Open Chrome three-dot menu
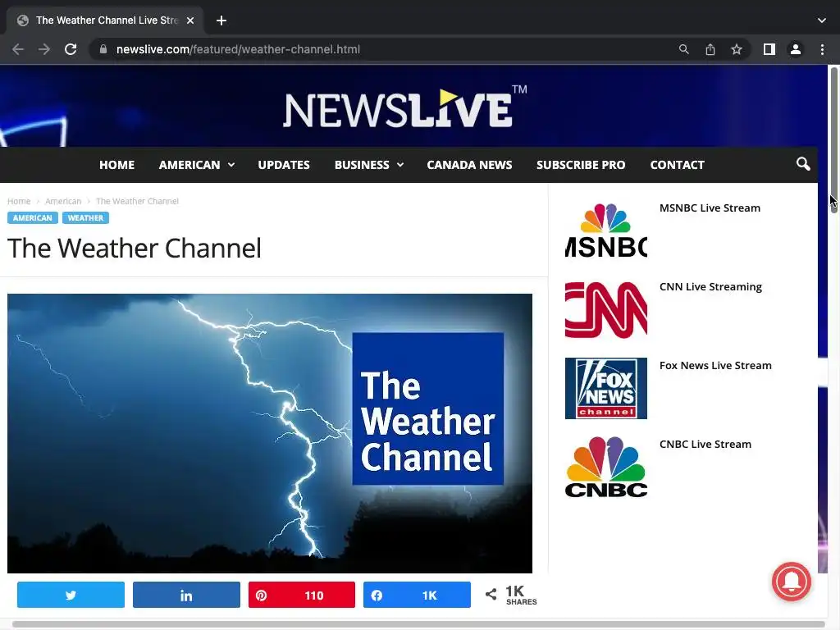 [x=822, y=49]
